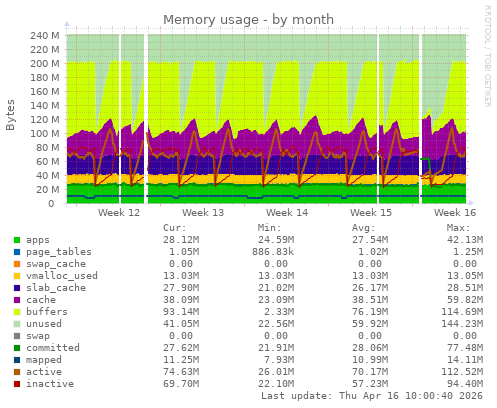Click the 'Week 13' x-axis label
The height and width of the screenshot is (408, 497).
[203, 213]
